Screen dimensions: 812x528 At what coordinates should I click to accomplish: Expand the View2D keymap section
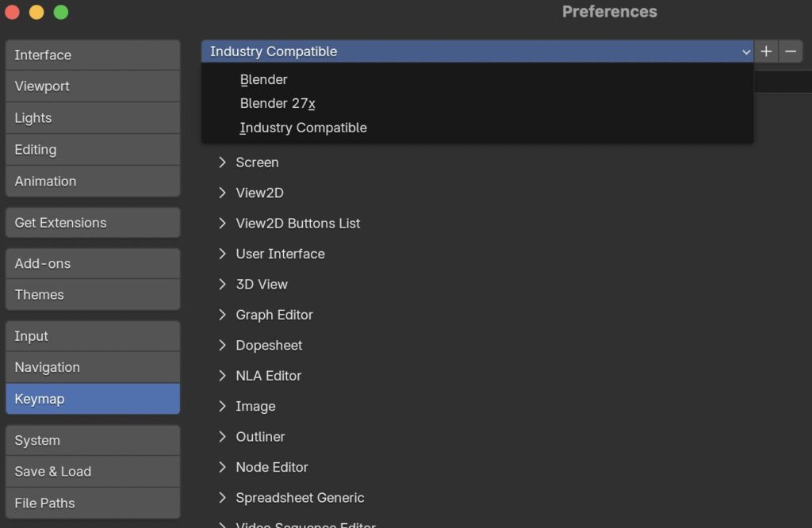[x=222, y=193]
